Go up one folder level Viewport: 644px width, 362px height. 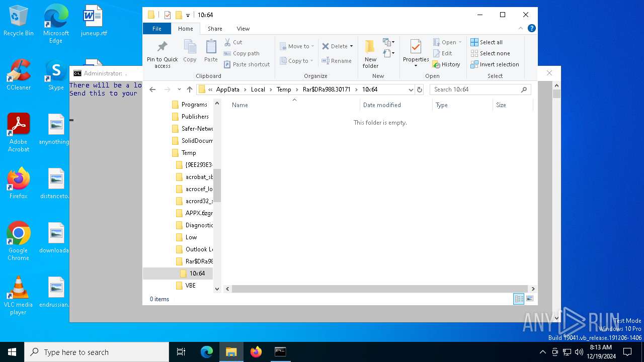[x=190, y=89]
